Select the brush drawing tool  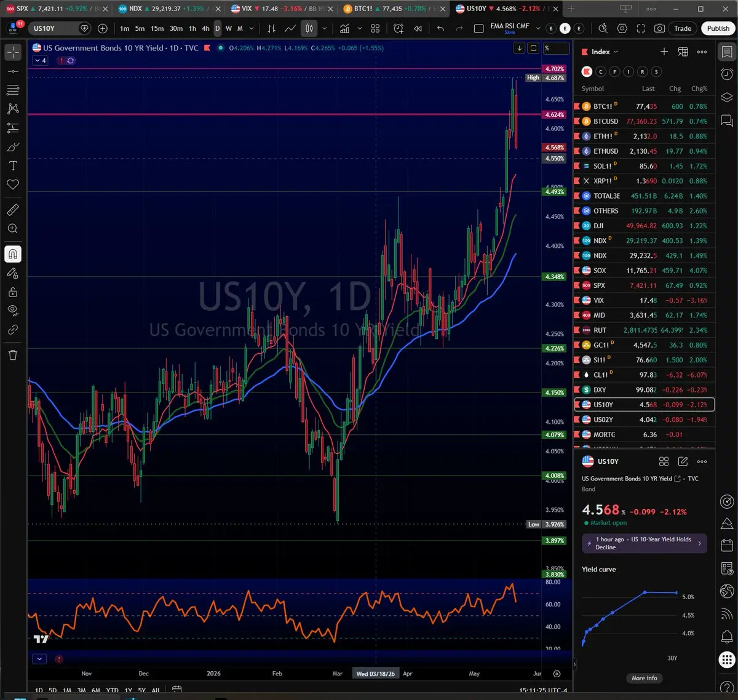tap(13, 147)
